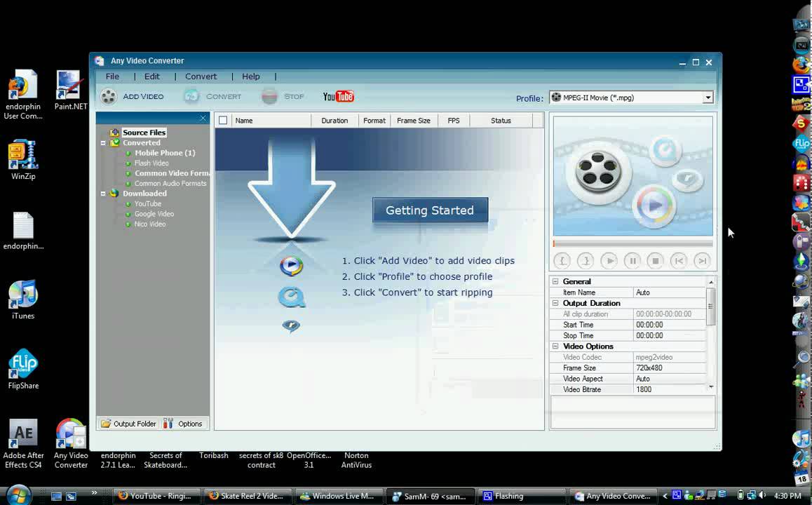812x505 pixels.
Task: Select YouTube under Downloaded
Action: click(x=147, y=203)
